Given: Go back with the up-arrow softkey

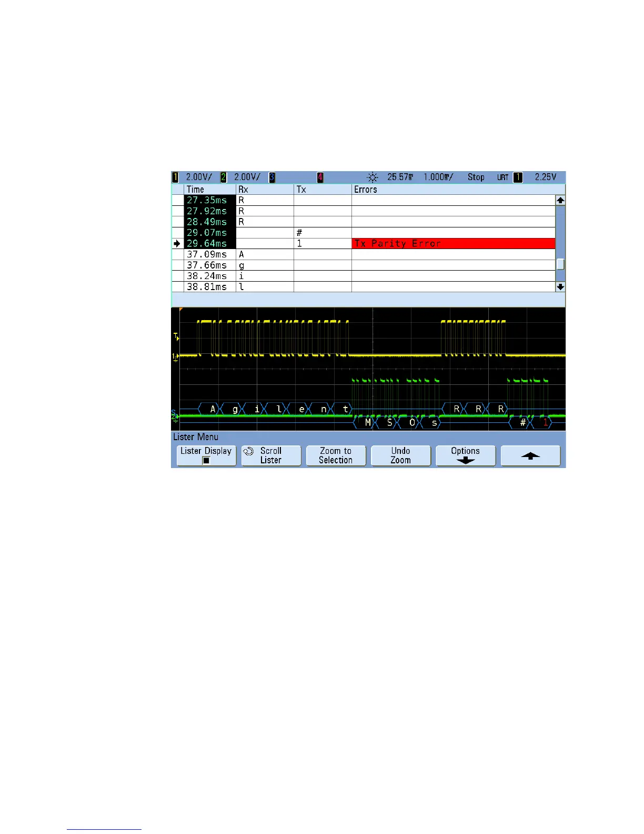Looking at the screenshot, I should [x=530, y=455].
